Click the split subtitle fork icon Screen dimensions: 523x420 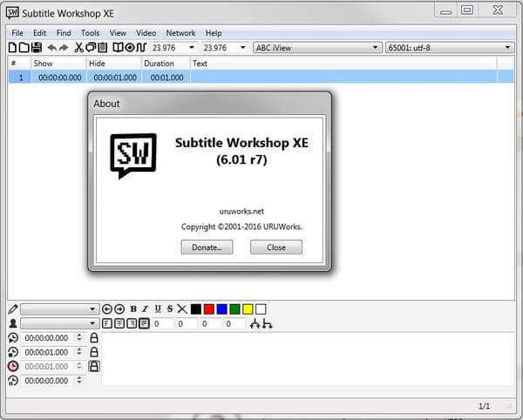(268, 323)
